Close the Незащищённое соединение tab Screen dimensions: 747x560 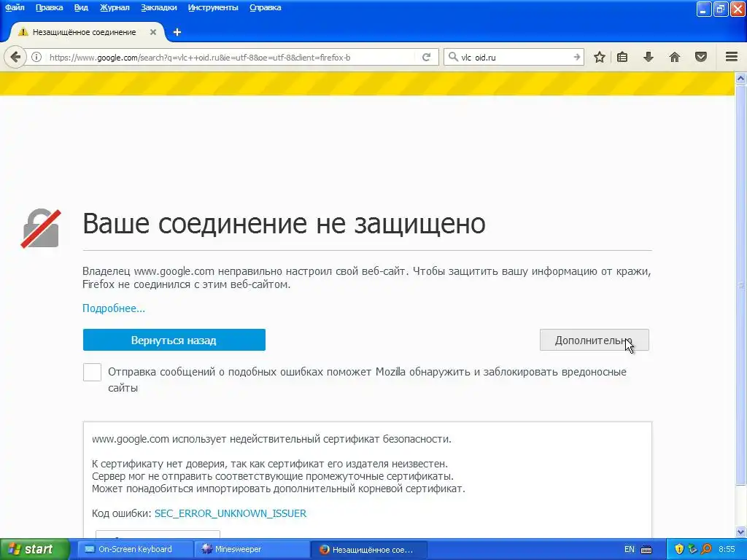pos(153,32)
